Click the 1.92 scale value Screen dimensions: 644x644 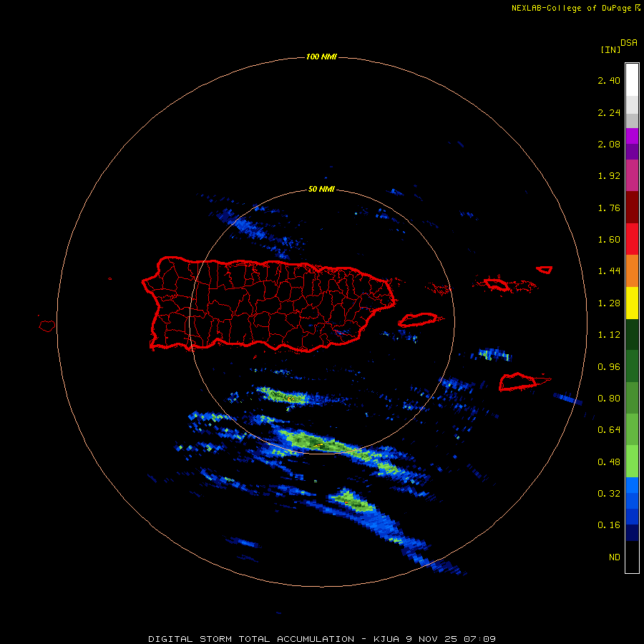tap(609, 176)
